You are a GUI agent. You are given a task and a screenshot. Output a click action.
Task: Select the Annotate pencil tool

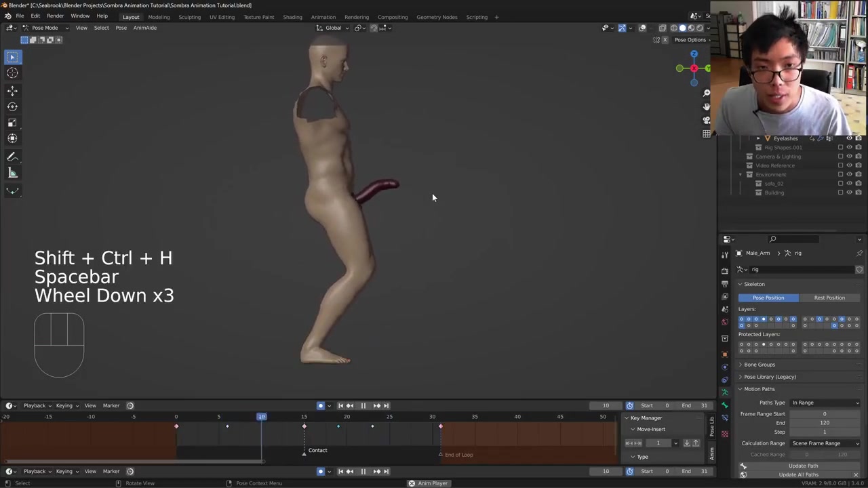click(12, 157)
